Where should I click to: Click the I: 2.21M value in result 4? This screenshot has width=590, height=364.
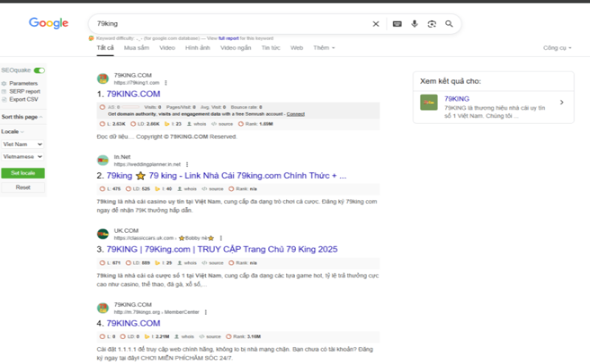pyautogui.click(x=157, y=337)
